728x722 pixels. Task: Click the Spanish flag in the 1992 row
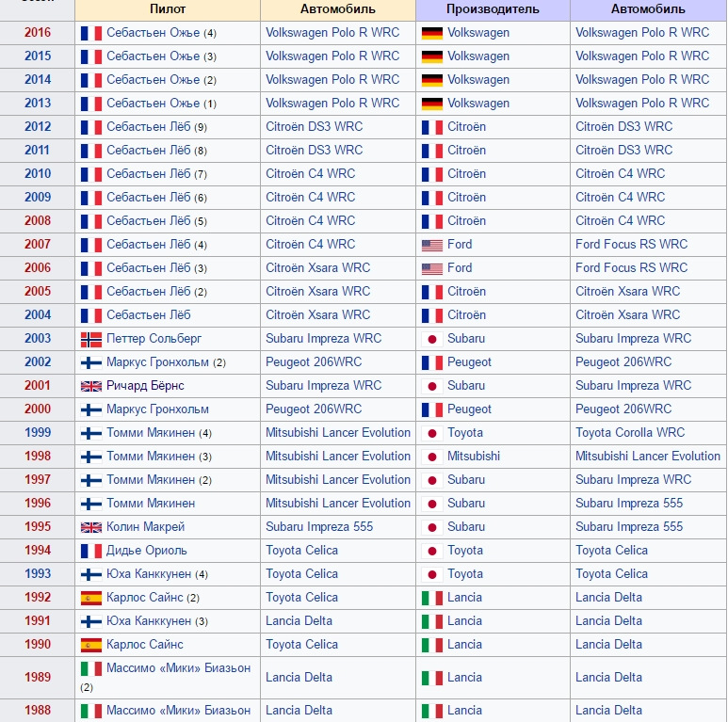[91, 598]
